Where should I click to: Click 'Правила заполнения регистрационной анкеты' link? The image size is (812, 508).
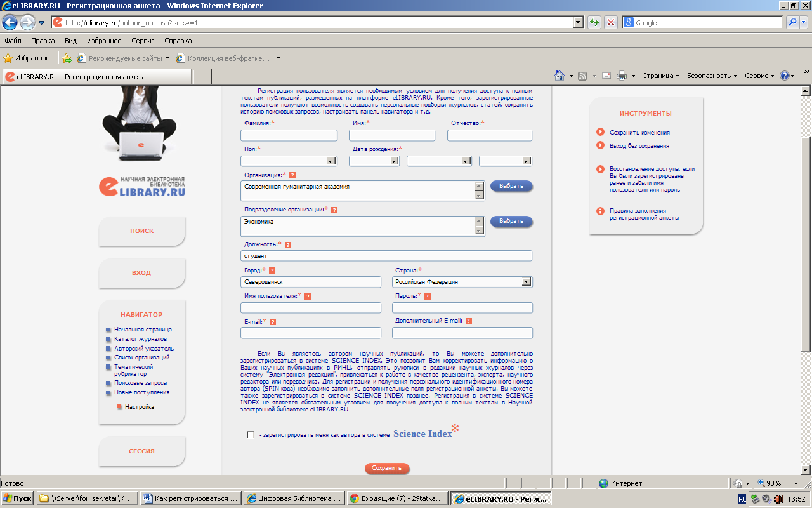point(644,214)
